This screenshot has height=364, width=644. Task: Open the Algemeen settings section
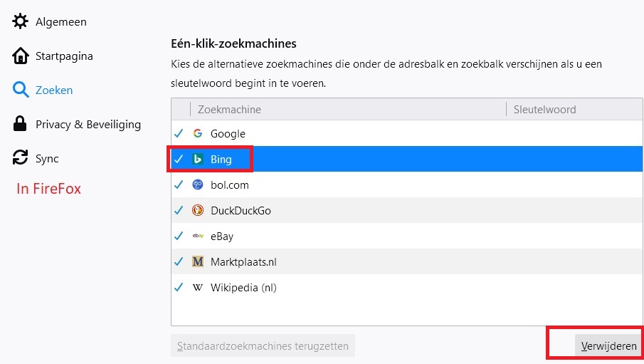(60, 22)
